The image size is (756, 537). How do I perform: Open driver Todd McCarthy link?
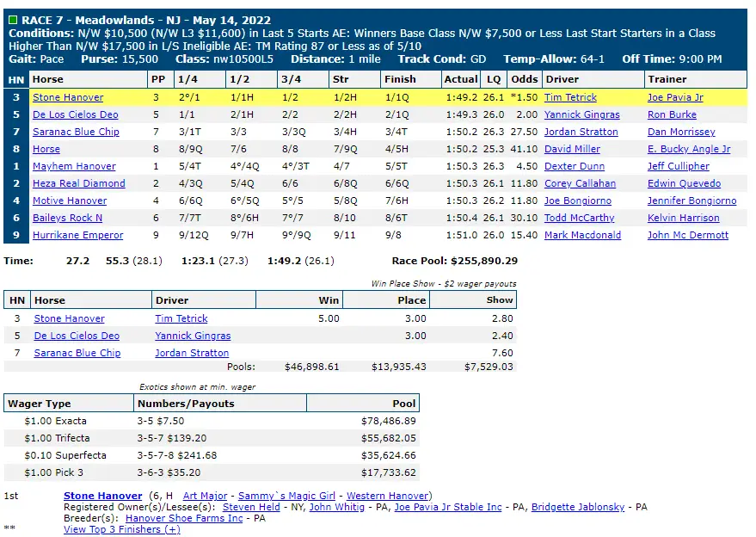(x=580, y=218)
